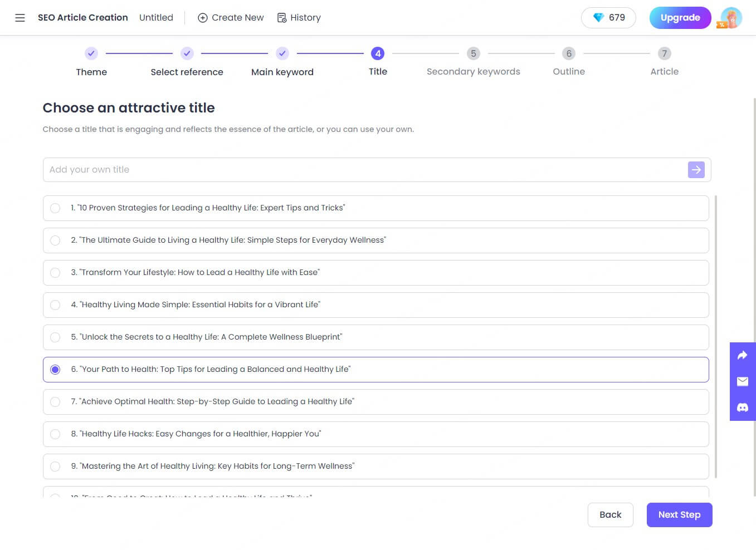756x550 pixels.
Task: Jump to step 5 Secondary keywords
Action: click(x=473, y=53)
